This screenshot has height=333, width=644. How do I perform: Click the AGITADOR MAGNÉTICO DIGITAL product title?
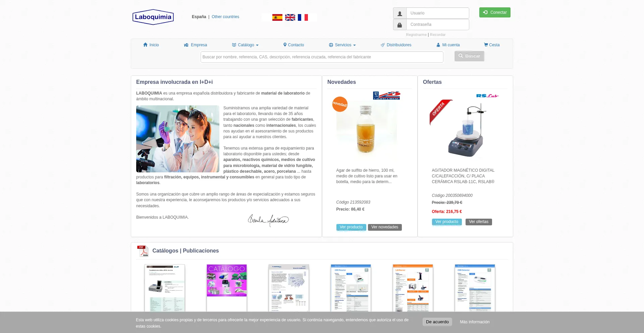(463, 176)
